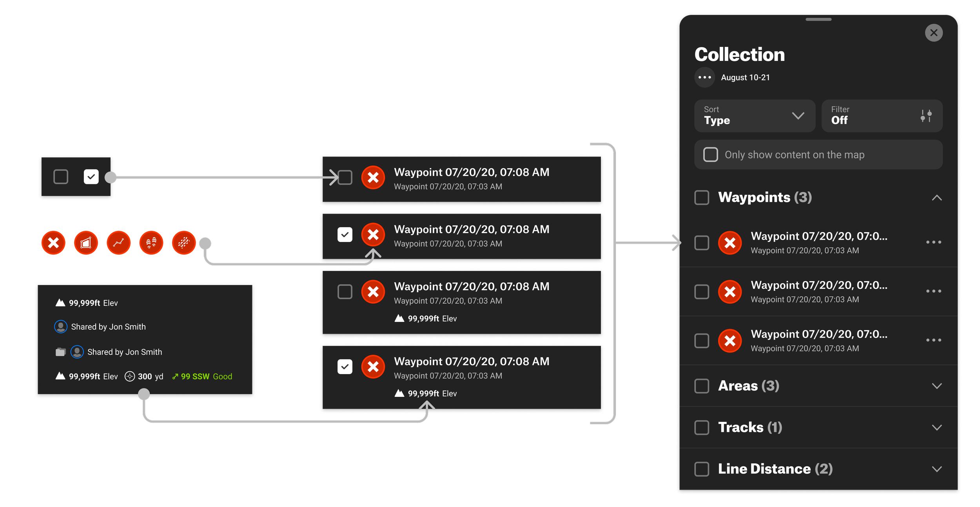Click the area polygon shape icon
This screenshot has width=980, height=507.
pos(86,243)
